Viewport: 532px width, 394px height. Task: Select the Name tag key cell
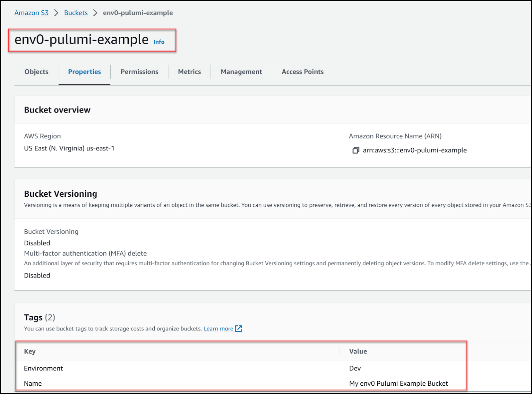point(33,384)
